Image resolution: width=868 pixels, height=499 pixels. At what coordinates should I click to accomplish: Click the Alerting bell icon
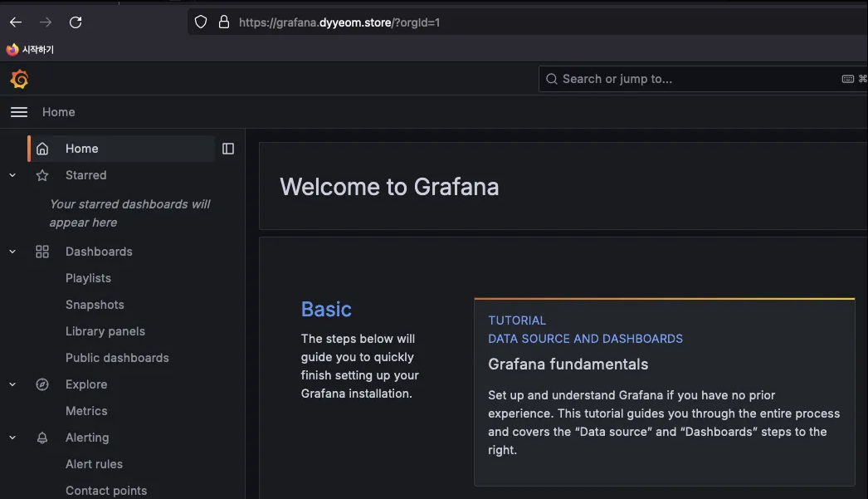42,438
